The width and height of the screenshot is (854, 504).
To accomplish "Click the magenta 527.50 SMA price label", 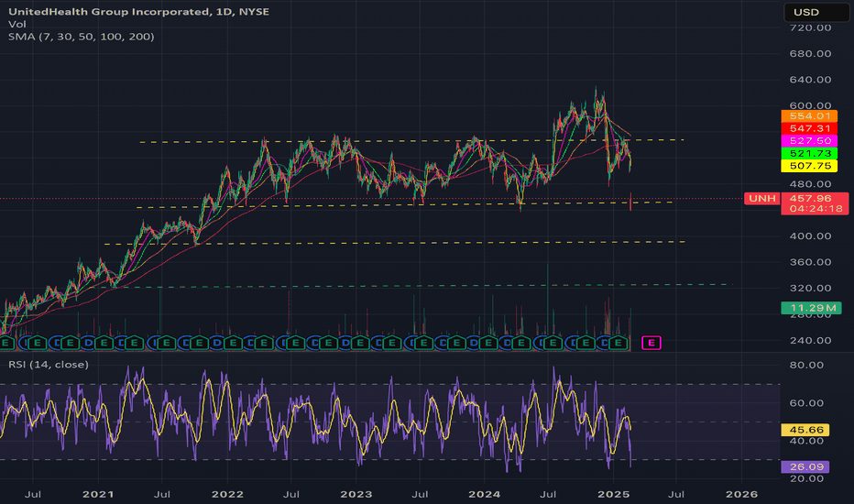I will tap(809, 141).
